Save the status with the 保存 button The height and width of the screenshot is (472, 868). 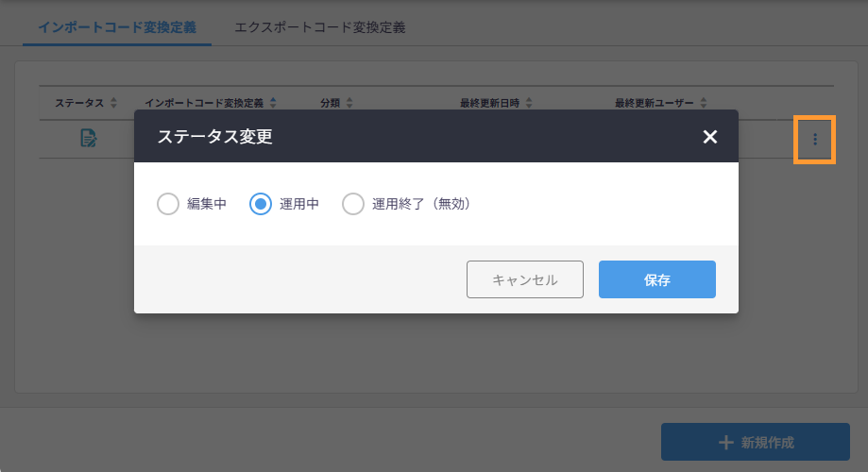657,279
